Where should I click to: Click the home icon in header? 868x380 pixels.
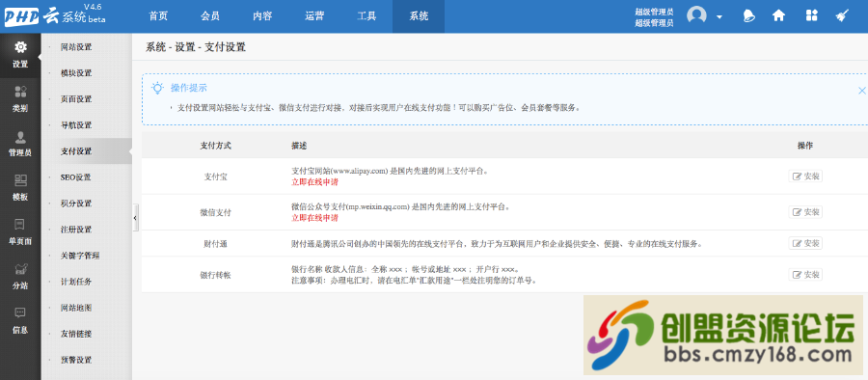tap(779, 15)
